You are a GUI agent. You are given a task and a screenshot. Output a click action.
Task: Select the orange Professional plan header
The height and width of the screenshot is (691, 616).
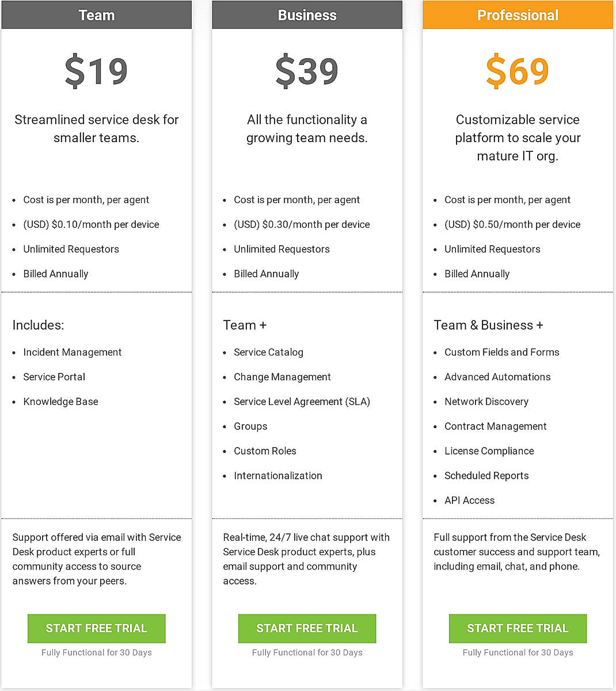518,16
